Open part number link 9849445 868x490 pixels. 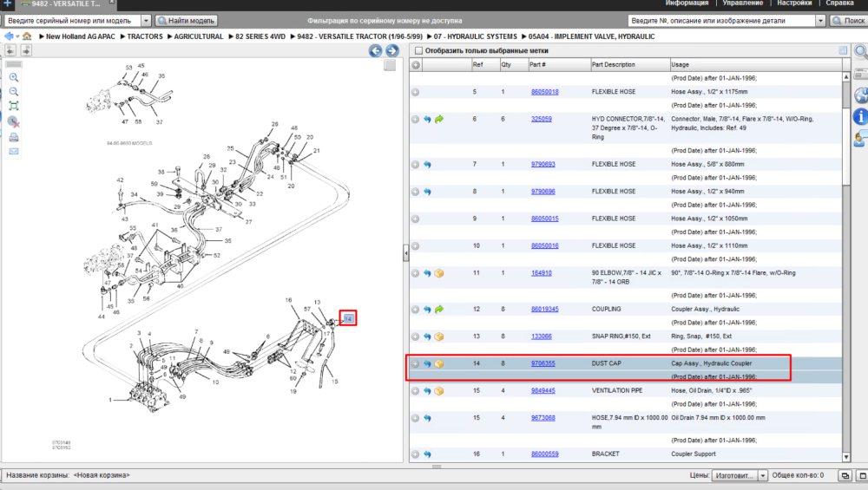(x=543, y=391)
